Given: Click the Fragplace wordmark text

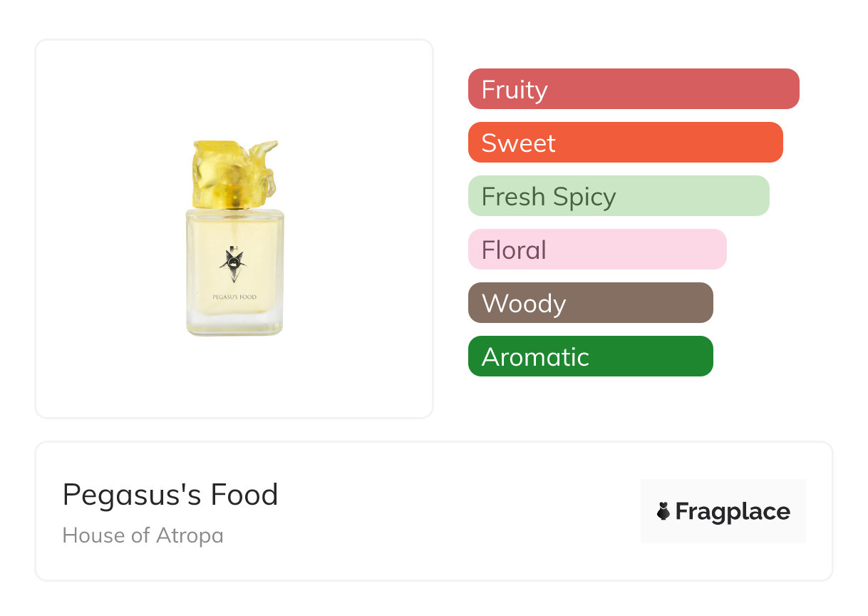Looking at the screenshot, I should coord(733,512).
